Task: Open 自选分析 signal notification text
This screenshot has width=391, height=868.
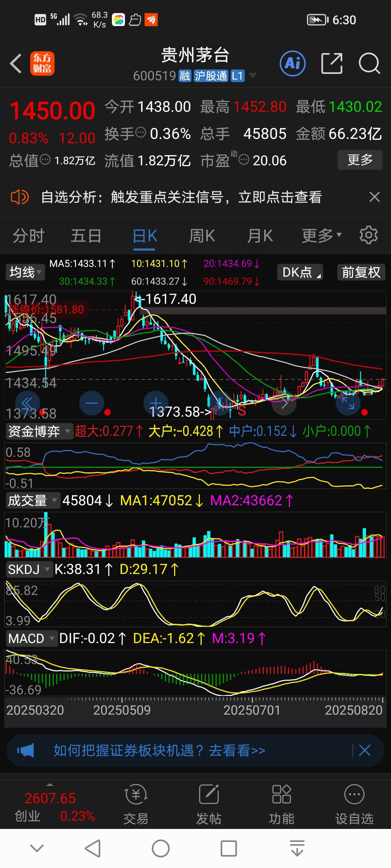Action: [x=181, y=197]
